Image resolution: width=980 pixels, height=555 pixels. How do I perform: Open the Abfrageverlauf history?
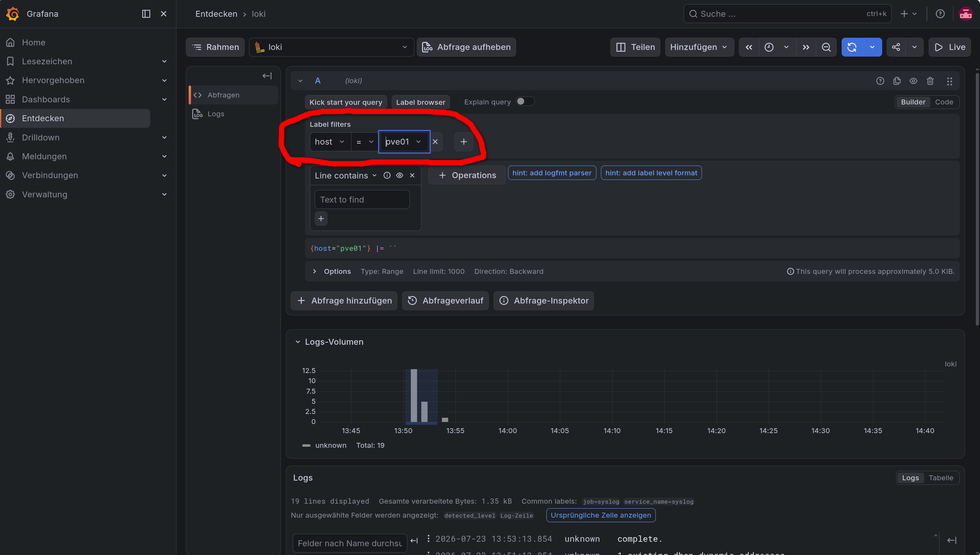coord(445,301)
